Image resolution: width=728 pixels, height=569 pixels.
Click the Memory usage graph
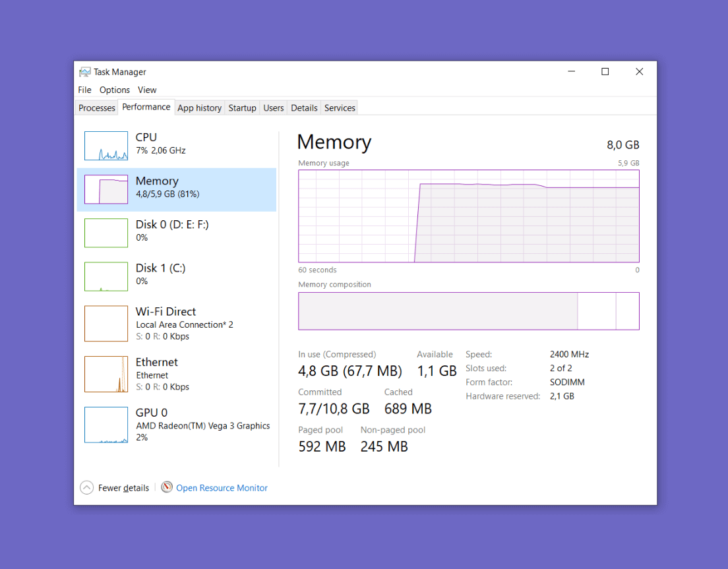(x=468, y=216)
